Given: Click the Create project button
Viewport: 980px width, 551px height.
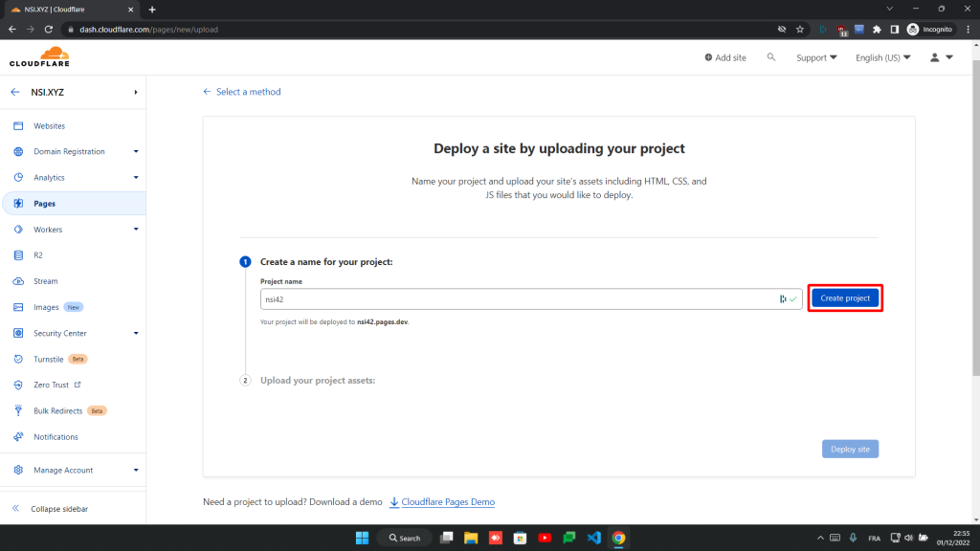Looking at the screenshot, I should 845,298.
